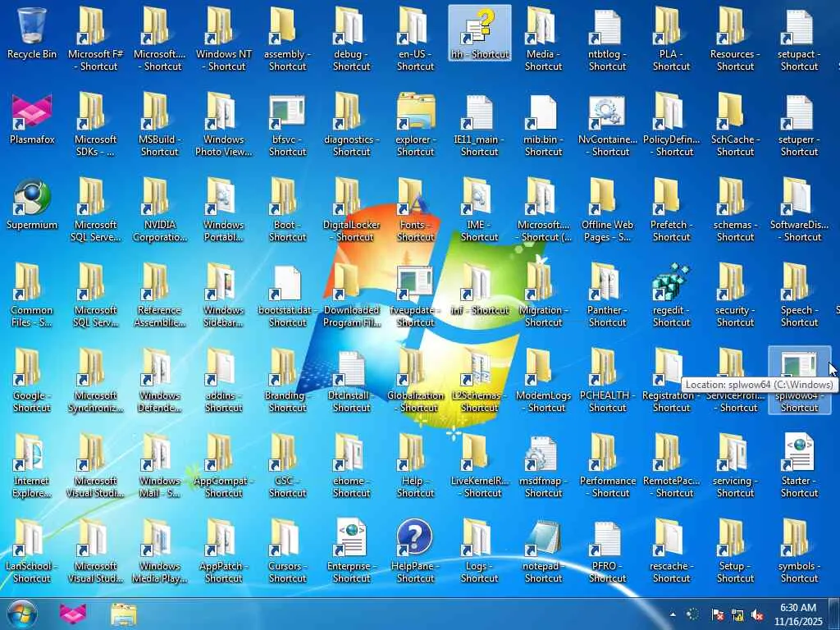Click the bfsvc - Shortcut icon
Viewport: 840px width, 630px height.
287,125
